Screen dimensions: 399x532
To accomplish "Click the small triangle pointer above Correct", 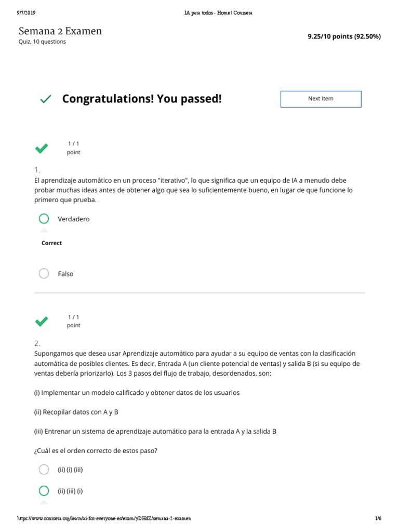I will click(44, 230).
